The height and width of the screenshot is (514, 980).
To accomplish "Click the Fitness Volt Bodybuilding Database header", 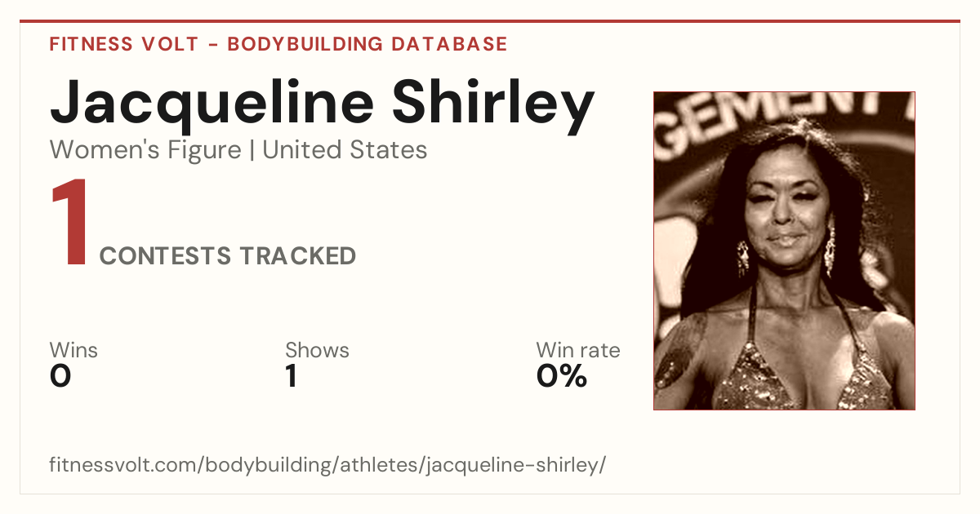I will tap(278, 44).
